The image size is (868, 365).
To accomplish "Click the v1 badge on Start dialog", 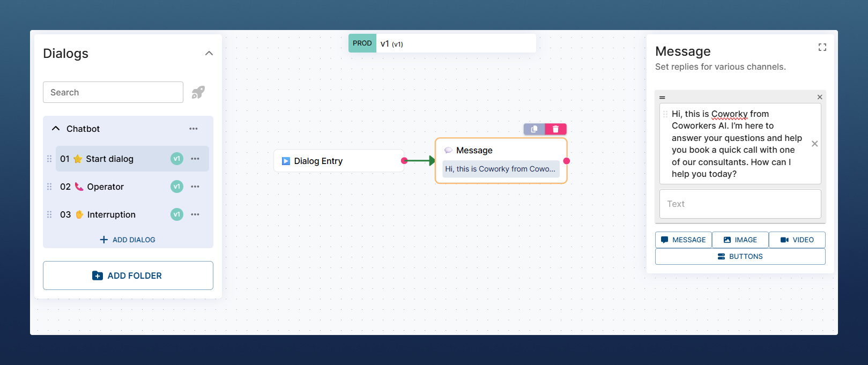I will pos(177,159).
